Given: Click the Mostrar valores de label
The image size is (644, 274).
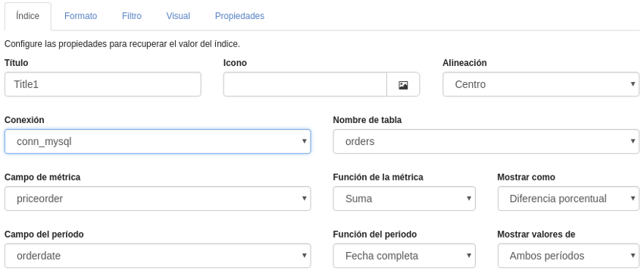Looking at the screenshot, I should 536,235.
